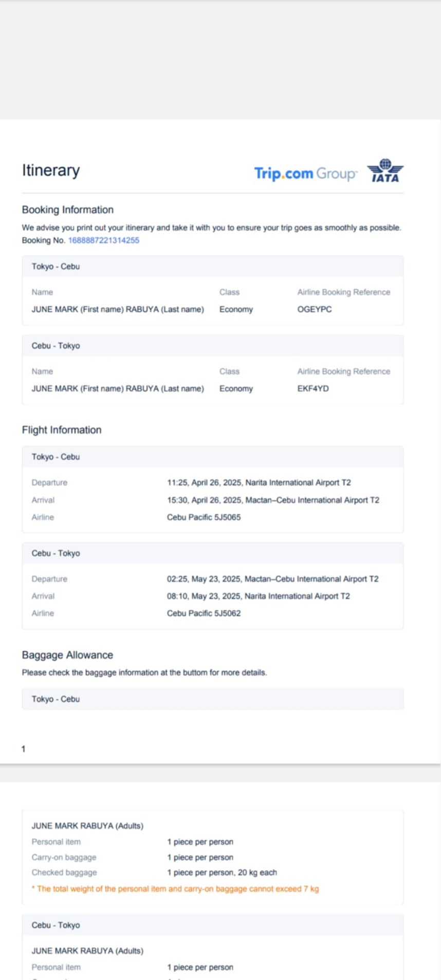Select airline booking reference OGEYPC

click(314, 309)
